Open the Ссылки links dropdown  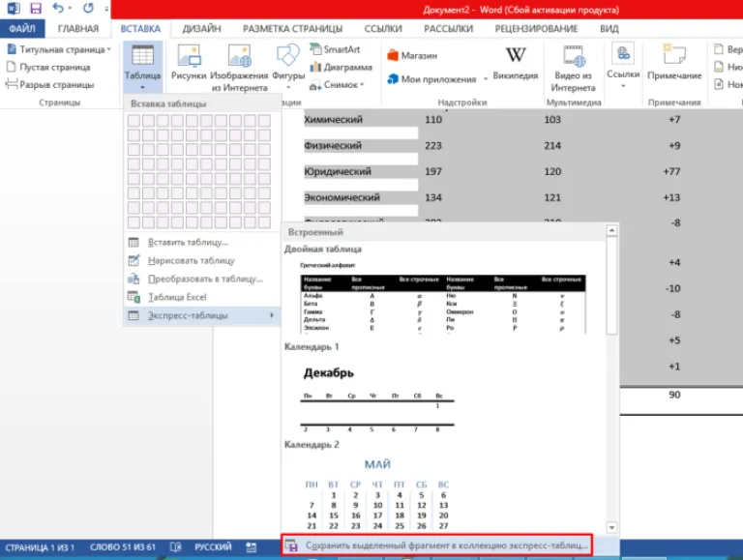tap(623, 66)
